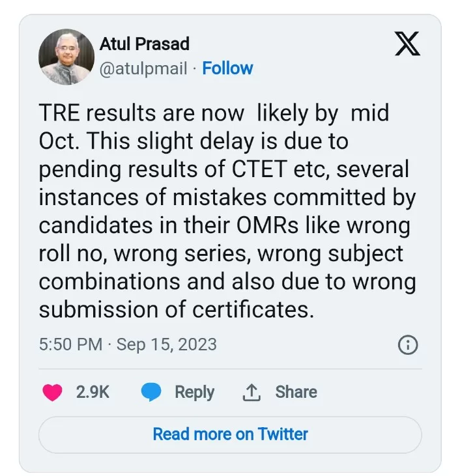The image size is (460, 476).
Task: Like the tweet with the heart icon
Action: click(x=52, y=392)
